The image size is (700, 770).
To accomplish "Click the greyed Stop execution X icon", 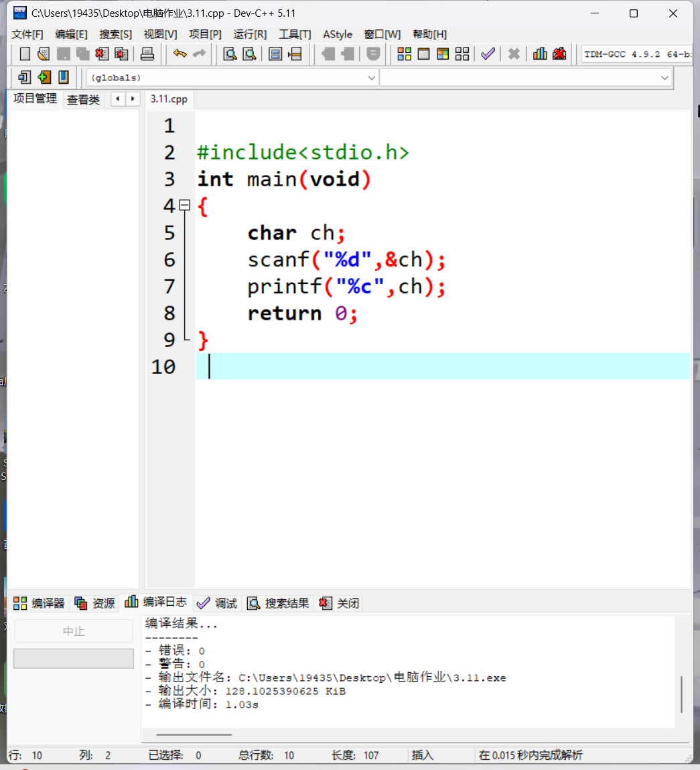I will [514, 54].
